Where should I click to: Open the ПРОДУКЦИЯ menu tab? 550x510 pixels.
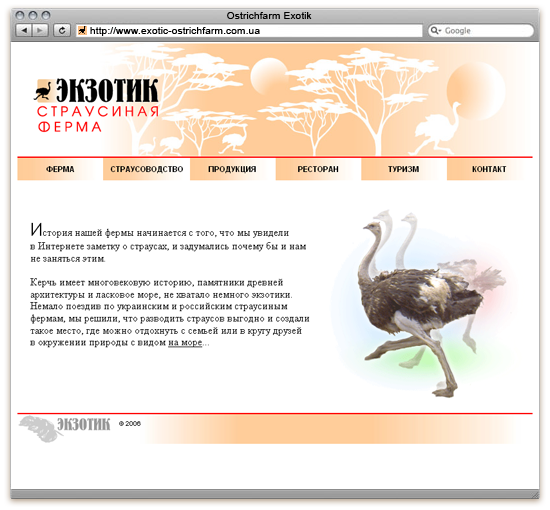click(232, 169)
